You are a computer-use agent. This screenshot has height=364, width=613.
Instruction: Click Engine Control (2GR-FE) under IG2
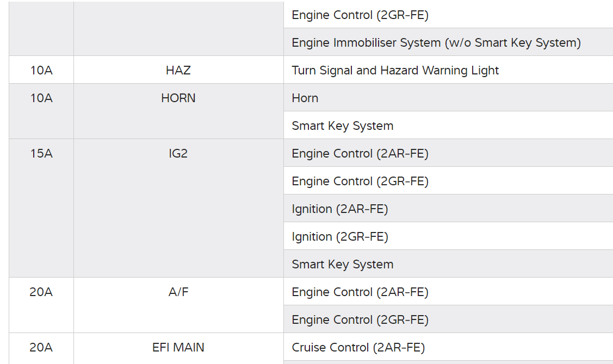pyautogui.click(x=360, y=181)
